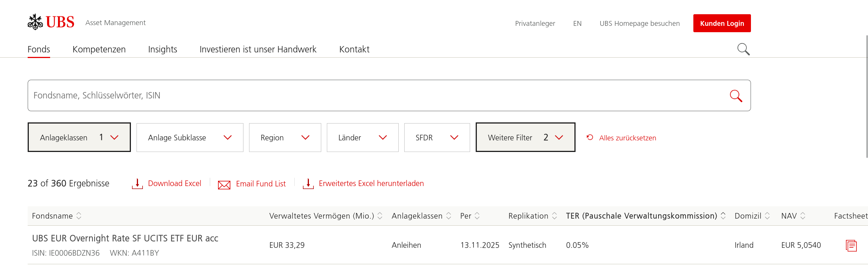Open the Kompetenzen menu item
The height and width of the screenshot is (271, 868).
(99, 49)
